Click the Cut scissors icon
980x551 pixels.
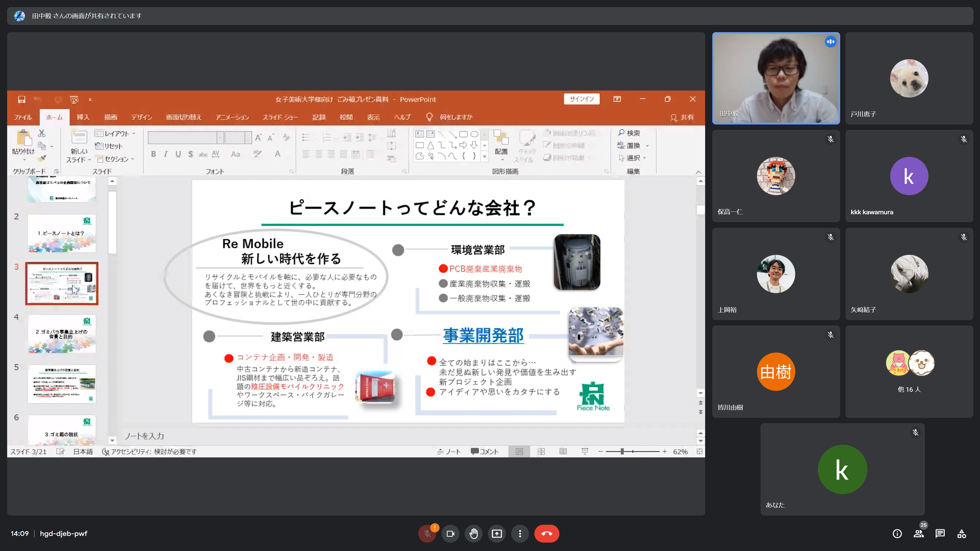click(42, 133)
